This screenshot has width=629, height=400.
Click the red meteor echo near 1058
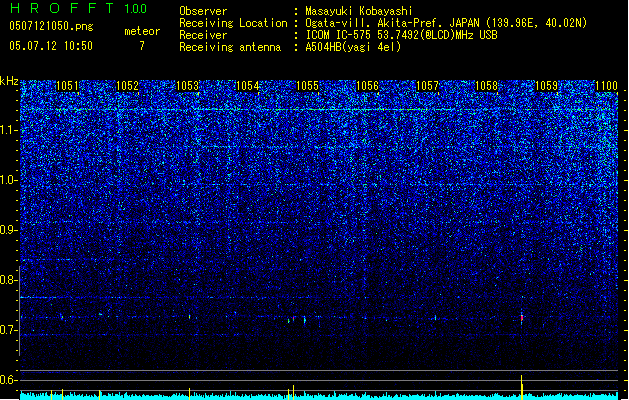(x=522, y=318)
